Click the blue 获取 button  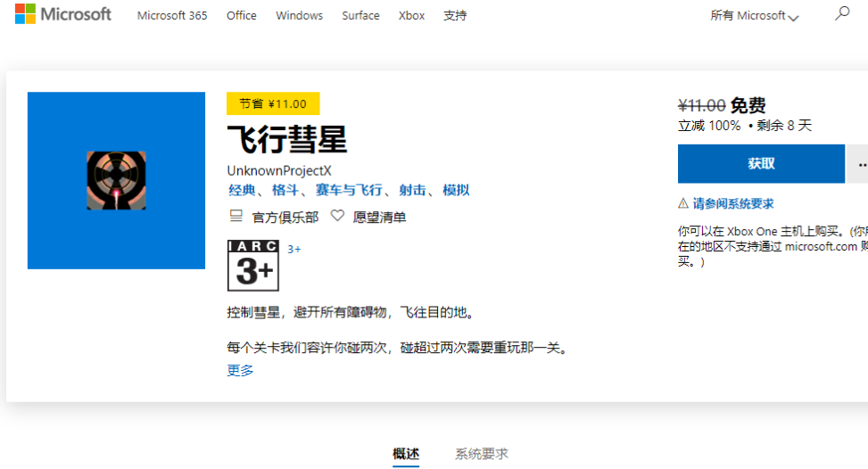click(x=761, y=164)
